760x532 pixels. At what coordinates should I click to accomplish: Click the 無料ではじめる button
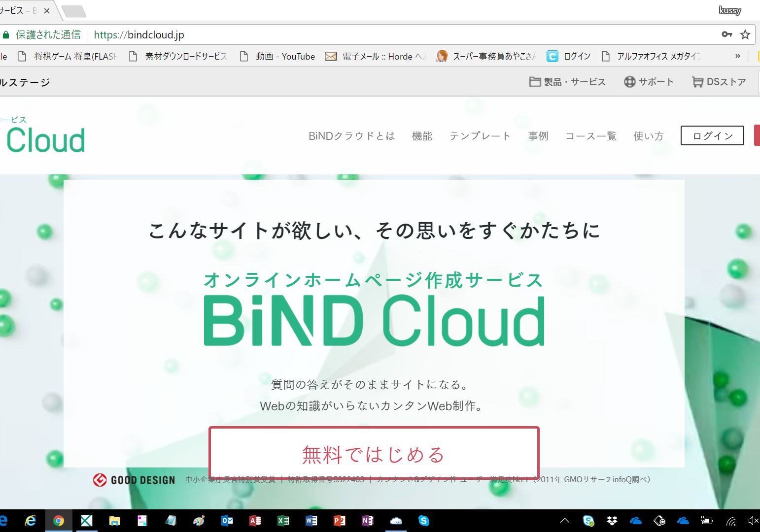click(x=374, y=454)
